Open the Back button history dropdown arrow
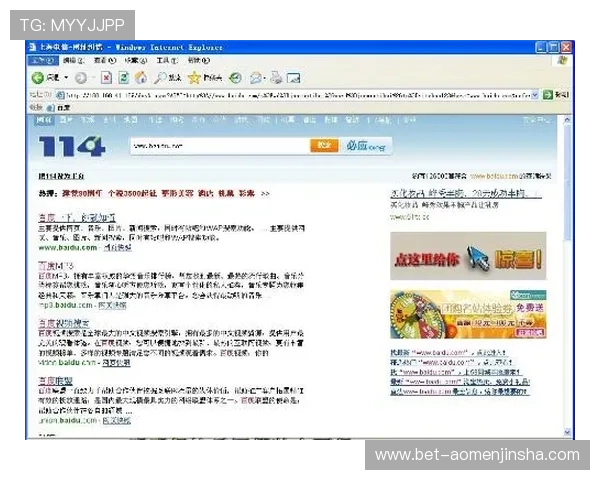The height and width of the screenshot is (480, 600). pyautogui.click(x=66, y=78)
